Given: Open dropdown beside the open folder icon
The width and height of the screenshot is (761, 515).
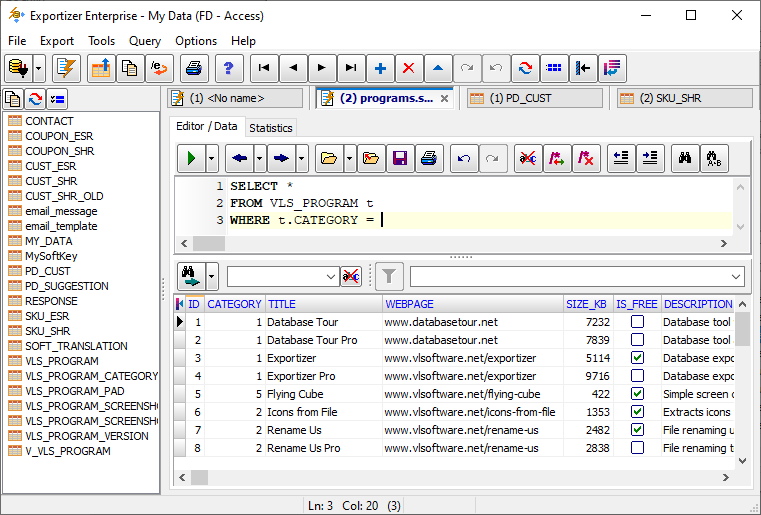Looking at the screenshot, I should click(350, 158).
